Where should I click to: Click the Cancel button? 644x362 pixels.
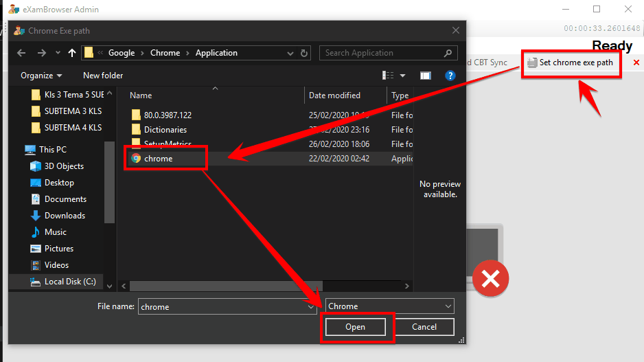click(424, 327)
